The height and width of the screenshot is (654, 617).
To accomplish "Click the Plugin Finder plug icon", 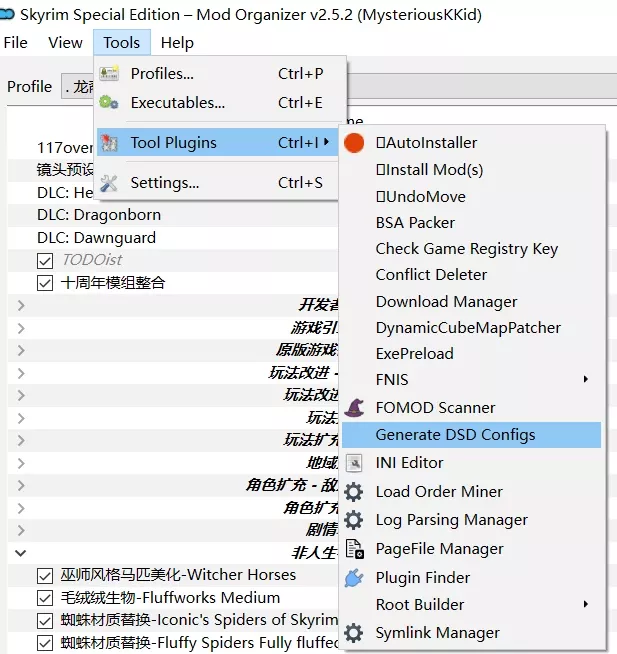I will click(354, 578).
